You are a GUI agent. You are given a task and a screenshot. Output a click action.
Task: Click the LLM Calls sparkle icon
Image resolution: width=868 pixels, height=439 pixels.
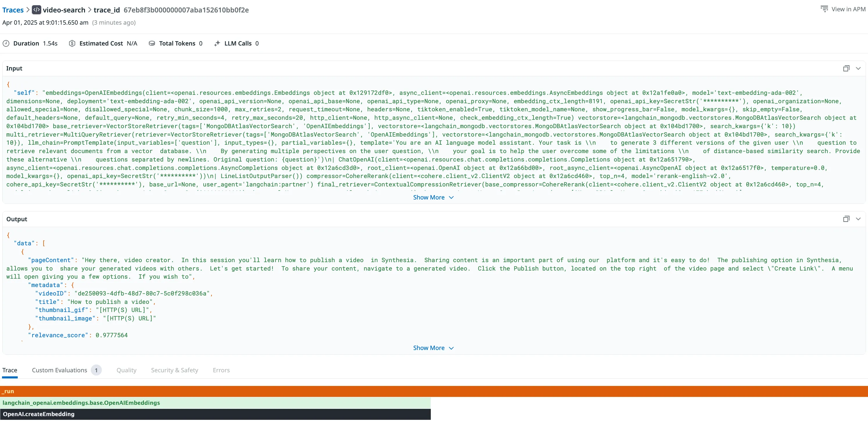217,43
